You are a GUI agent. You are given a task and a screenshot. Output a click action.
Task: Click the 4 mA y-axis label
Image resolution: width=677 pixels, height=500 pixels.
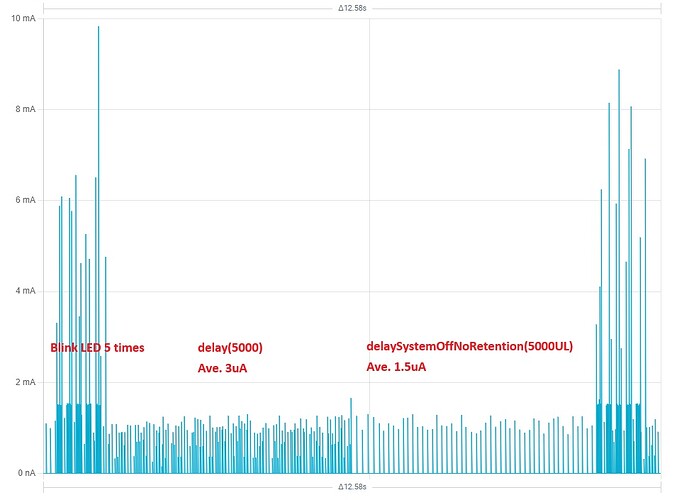22,291
